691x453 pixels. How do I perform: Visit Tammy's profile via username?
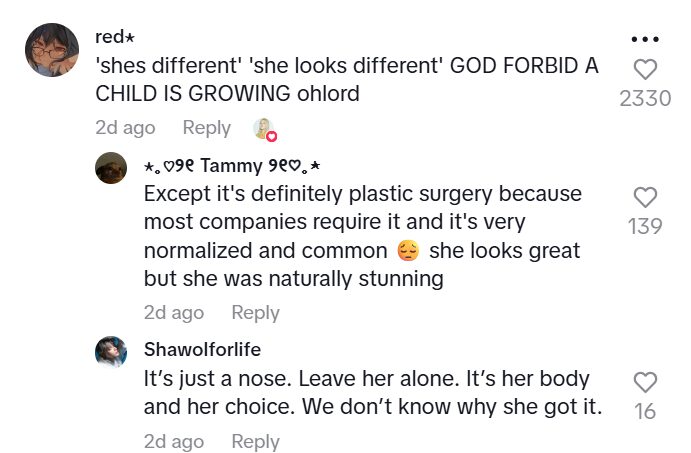tap(229, 166)
